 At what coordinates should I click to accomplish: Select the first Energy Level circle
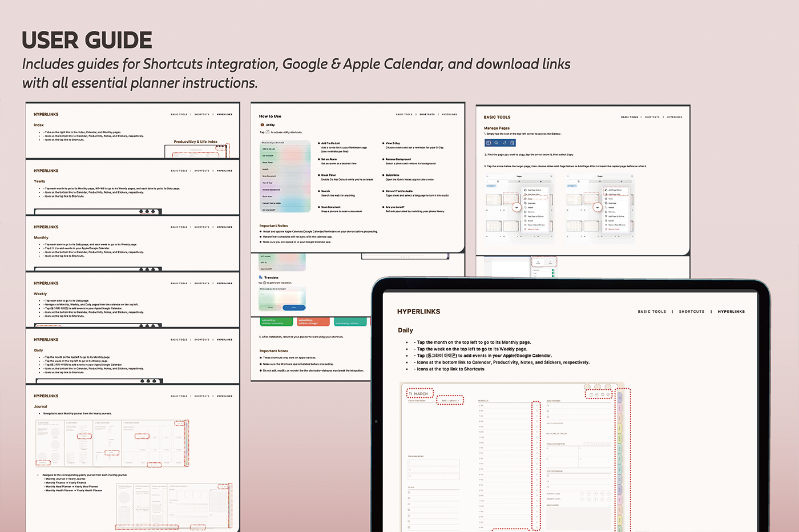pyautogui.click(x=582, y=493)
